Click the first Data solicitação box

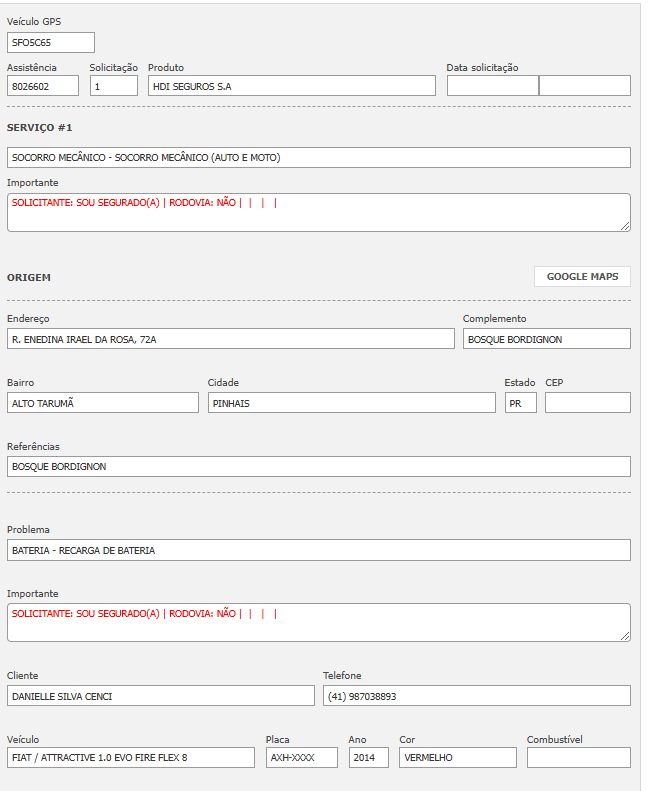click(x=492, y=86)
